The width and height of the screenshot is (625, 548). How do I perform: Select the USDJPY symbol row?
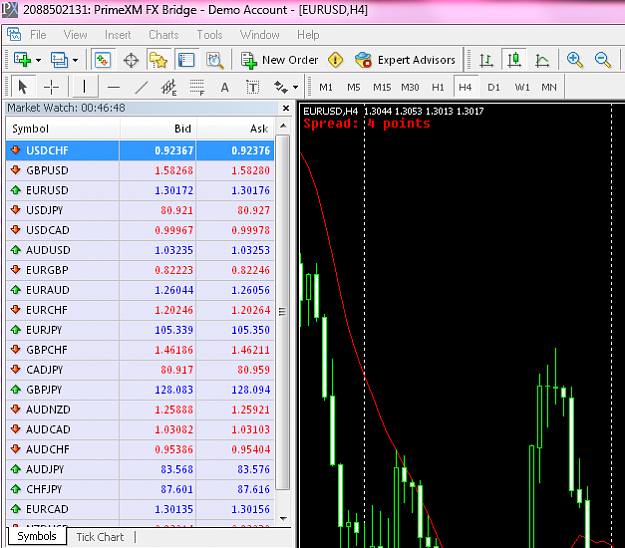point(140,210)
